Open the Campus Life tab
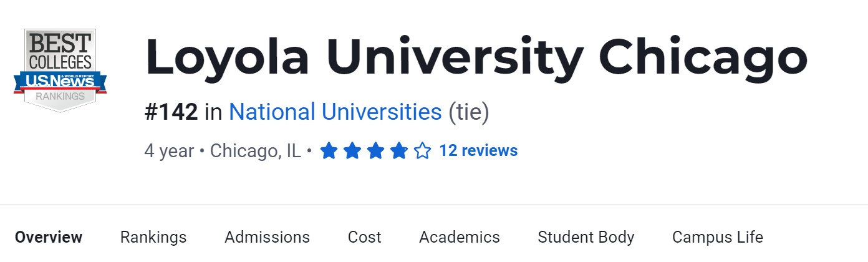 click(717, 237)
